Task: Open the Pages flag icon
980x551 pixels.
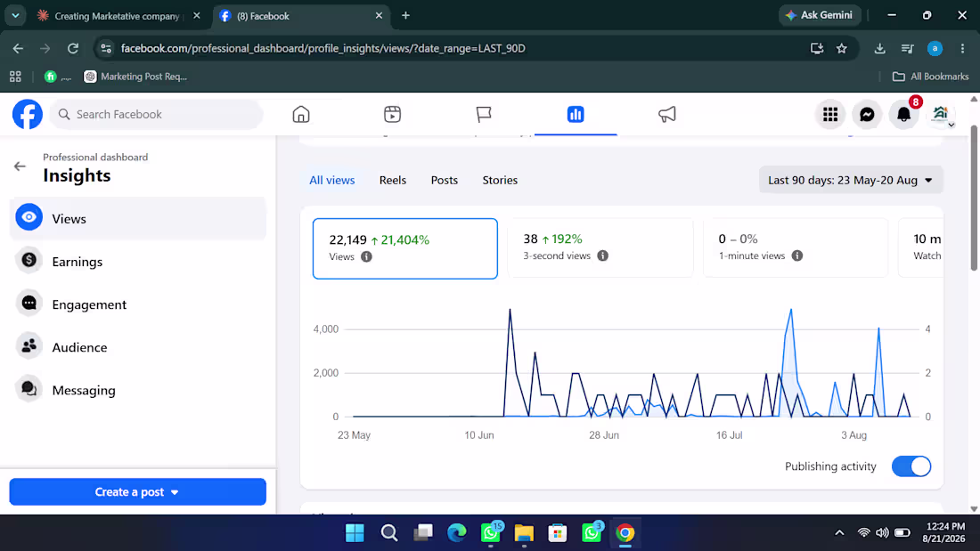Action: click(484, 114)
